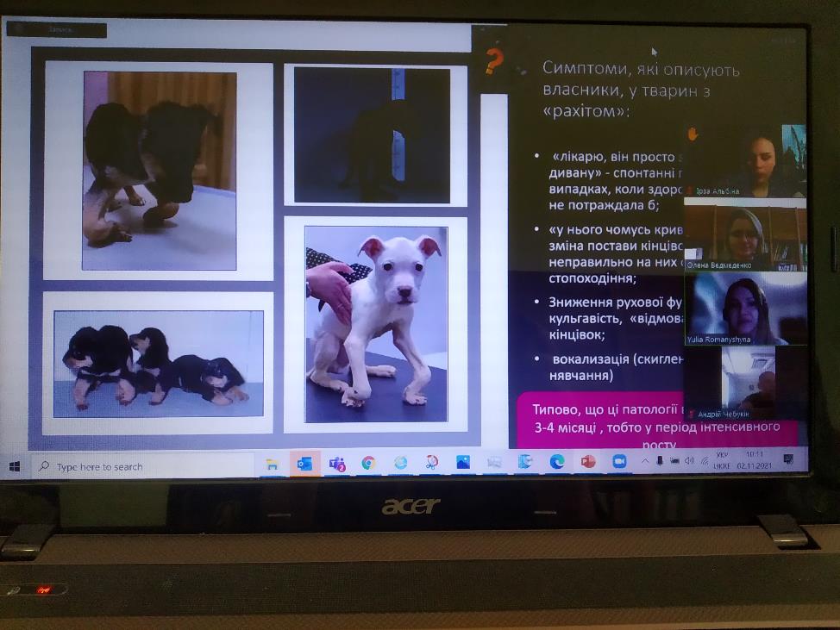This screenshot has height=630, width=840.
Task: Open the volume control in the tray
Action: coord(689,461)
